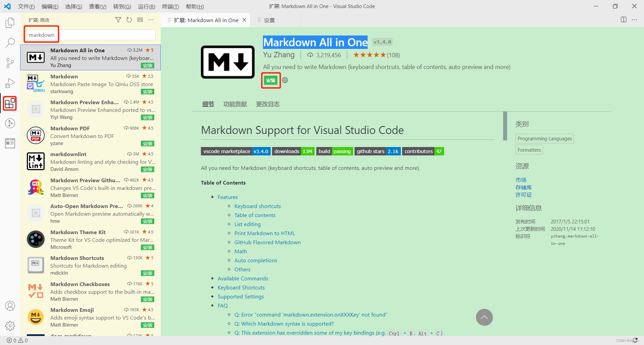The height and width of the screenshot is (345, 644).
Task: Select the 细节 tab
Action: click(x=208, y=104)
